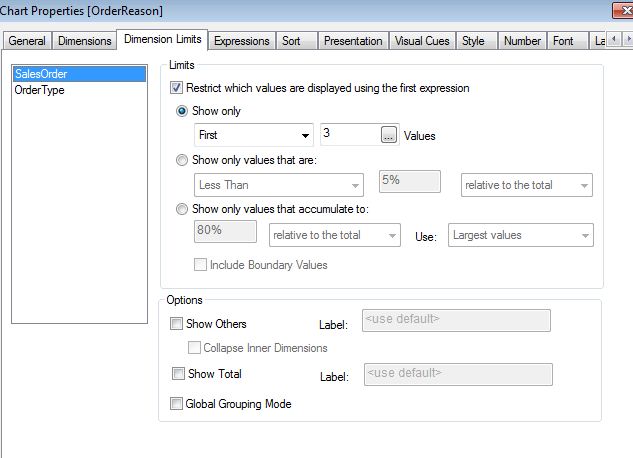Choose 'Show only values that are' option
The image size is (633, 458).
coord(182,160)
